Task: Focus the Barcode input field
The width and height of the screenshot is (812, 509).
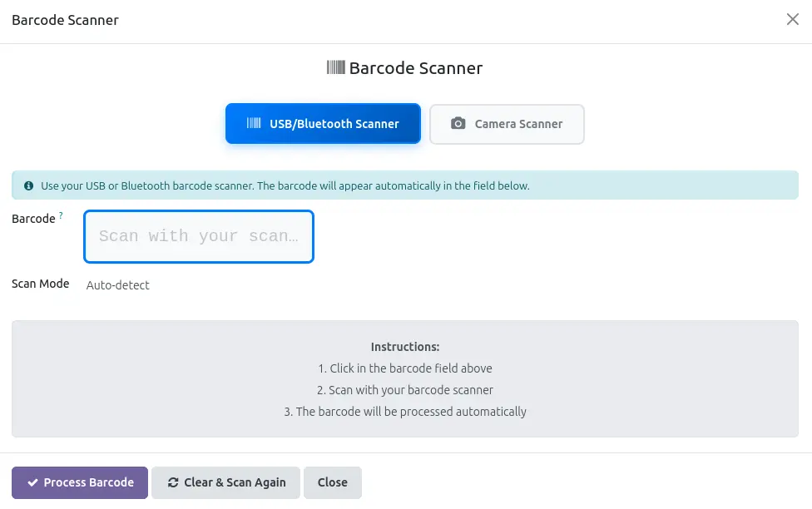Action: (199, 237)
